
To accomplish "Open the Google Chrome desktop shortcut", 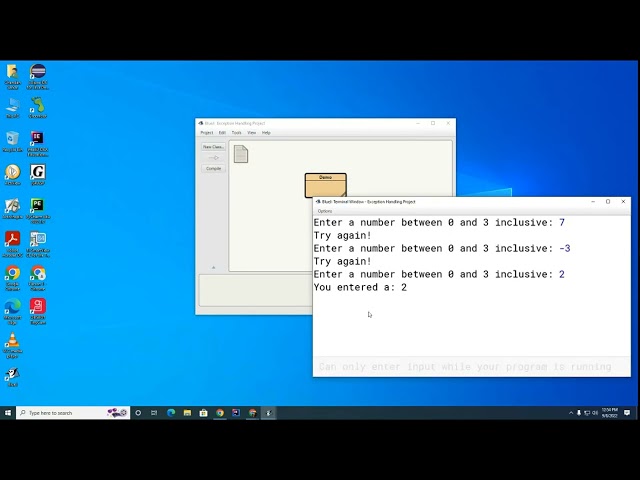I will (x=13, y=278).
